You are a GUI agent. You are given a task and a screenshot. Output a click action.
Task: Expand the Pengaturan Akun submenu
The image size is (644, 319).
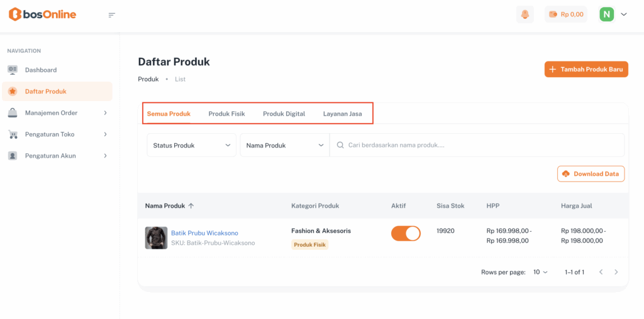coord(105,156)
